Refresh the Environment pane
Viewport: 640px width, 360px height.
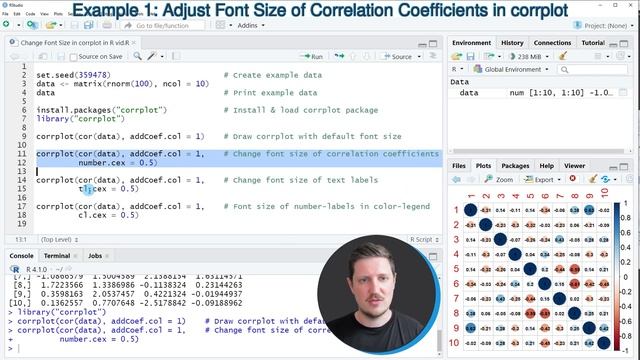(x=621, y=56)
